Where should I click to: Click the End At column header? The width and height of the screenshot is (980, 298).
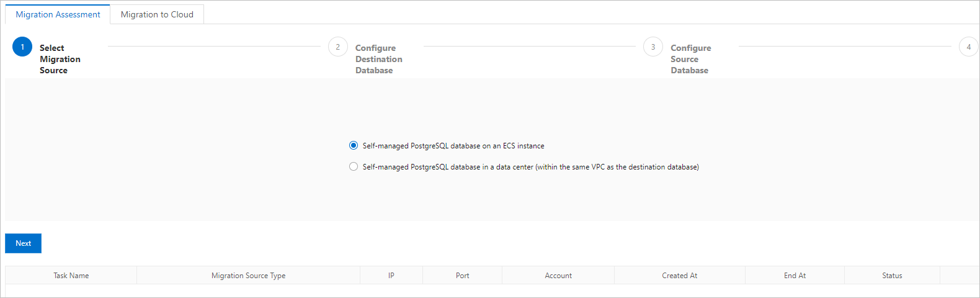click(x=795, y=276)
